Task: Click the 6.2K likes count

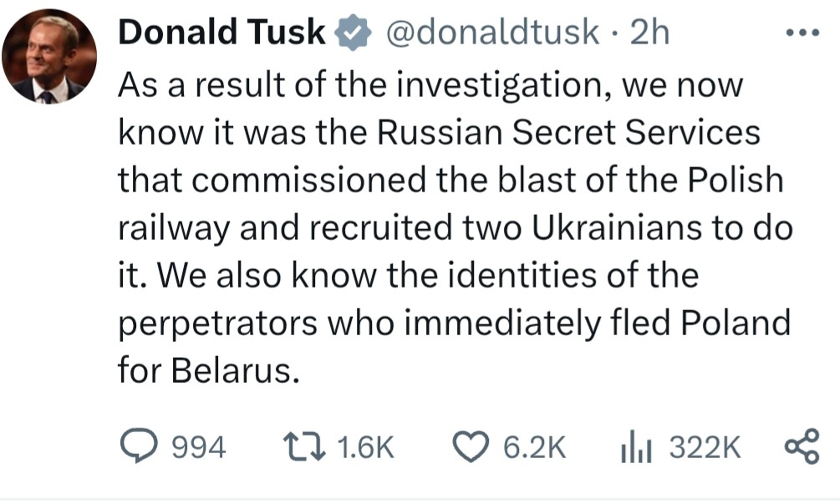Action: 534,449
